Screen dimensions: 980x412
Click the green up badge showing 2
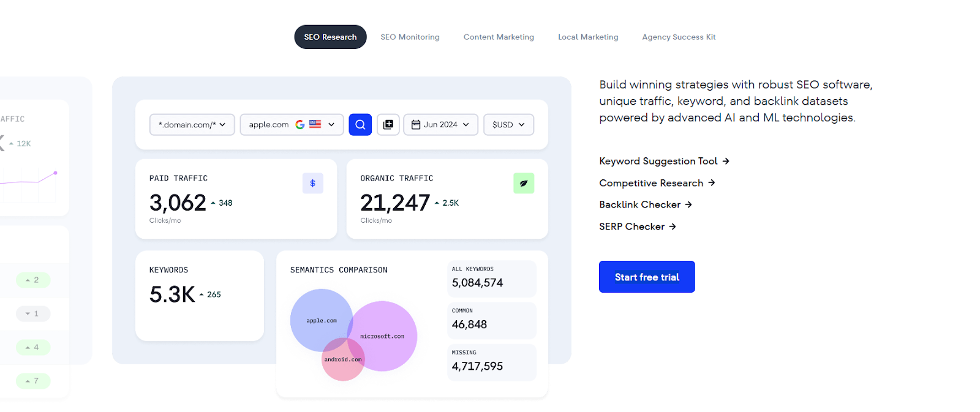pyautogui.click(x=32, y=280)
